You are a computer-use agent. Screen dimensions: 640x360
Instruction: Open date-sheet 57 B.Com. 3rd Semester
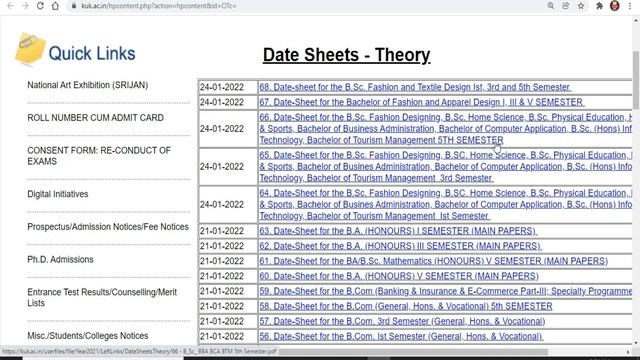(x=402, y=321)
